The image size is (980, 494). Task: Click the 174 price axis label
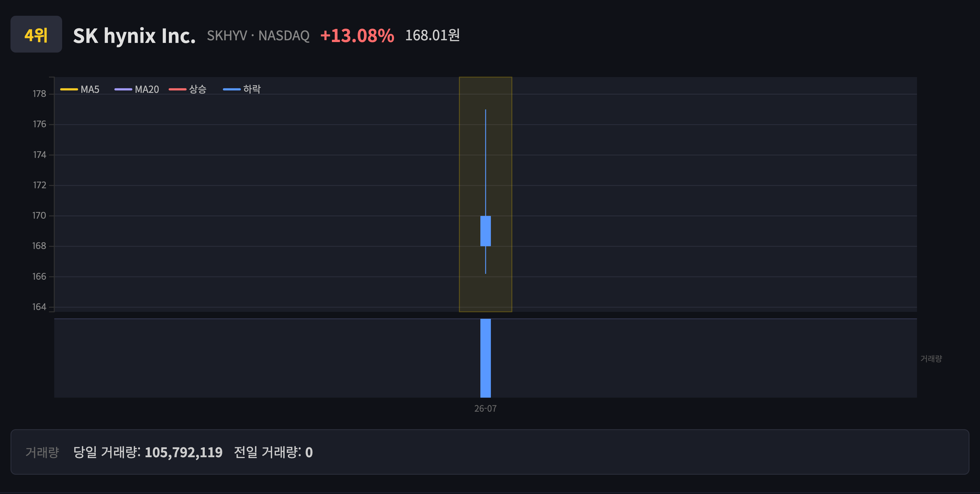coord(40,155)
